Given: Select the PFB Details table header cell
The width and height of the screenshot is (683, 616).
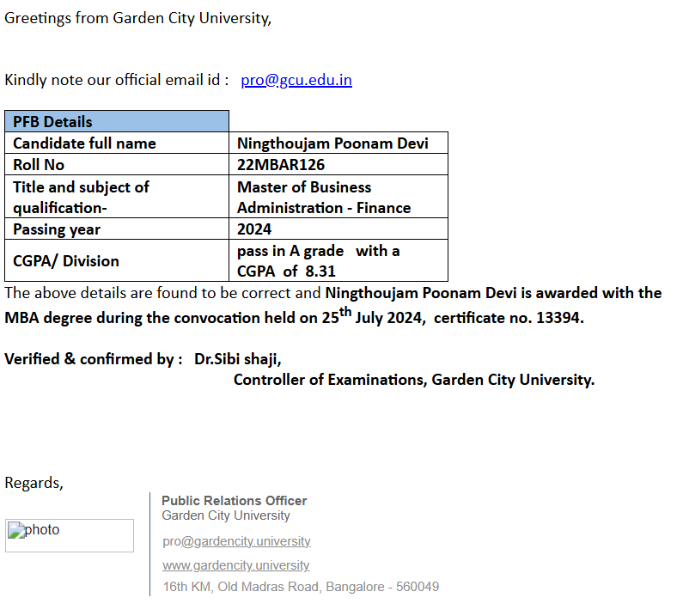Looking at the screenshot, I should click(117, 121).
